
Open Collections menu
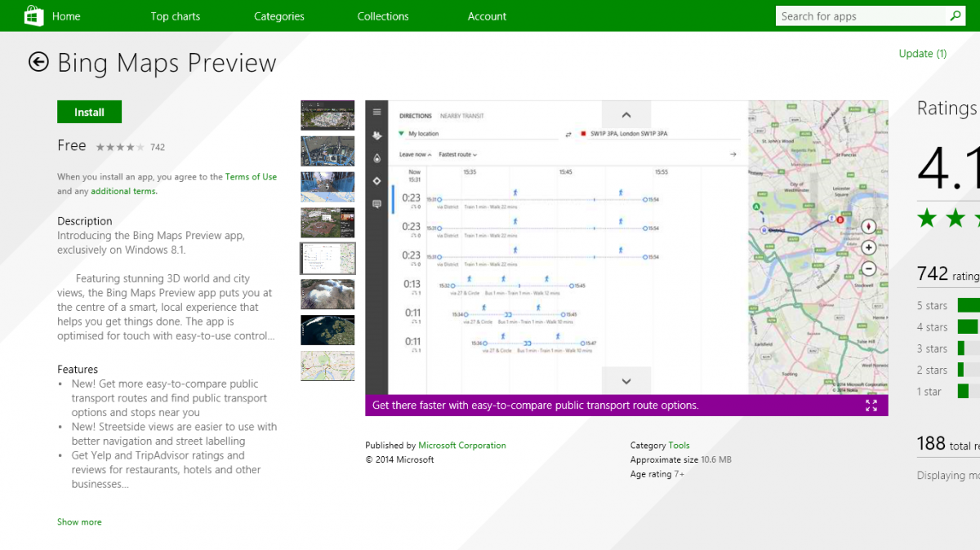coord(383,16)
